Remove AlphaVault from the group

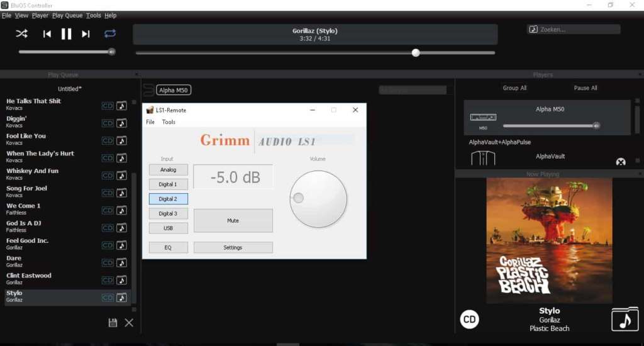tap(621, 162)
